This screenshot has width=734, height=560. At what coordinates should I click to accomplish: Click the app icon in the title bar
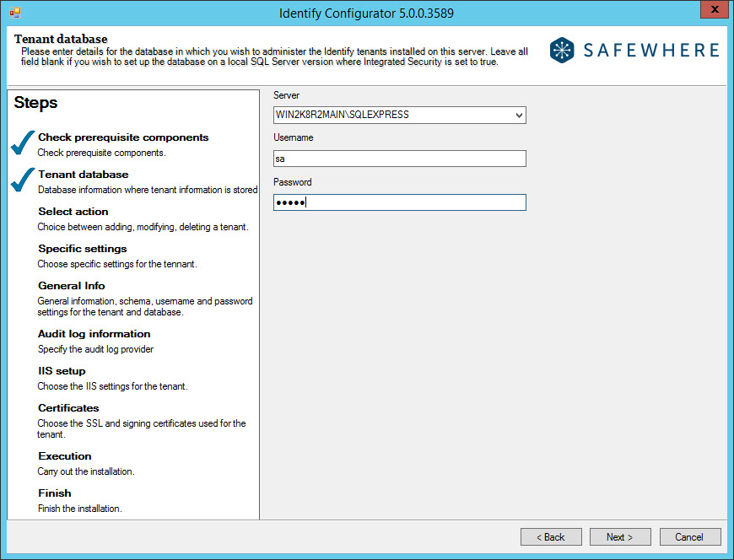[14, 13]
